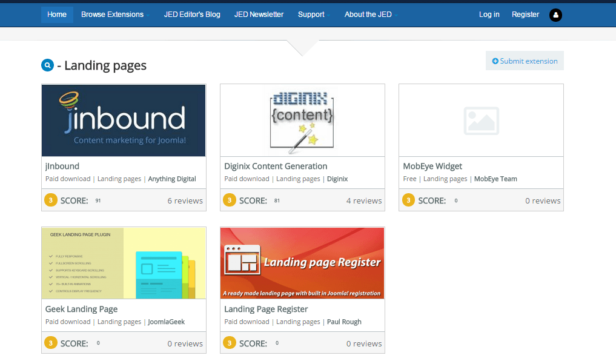The height and width of the screenshot is (364, 616).
Task: Click Landing pages category on Diginix card
Action: tap(298, 179)
